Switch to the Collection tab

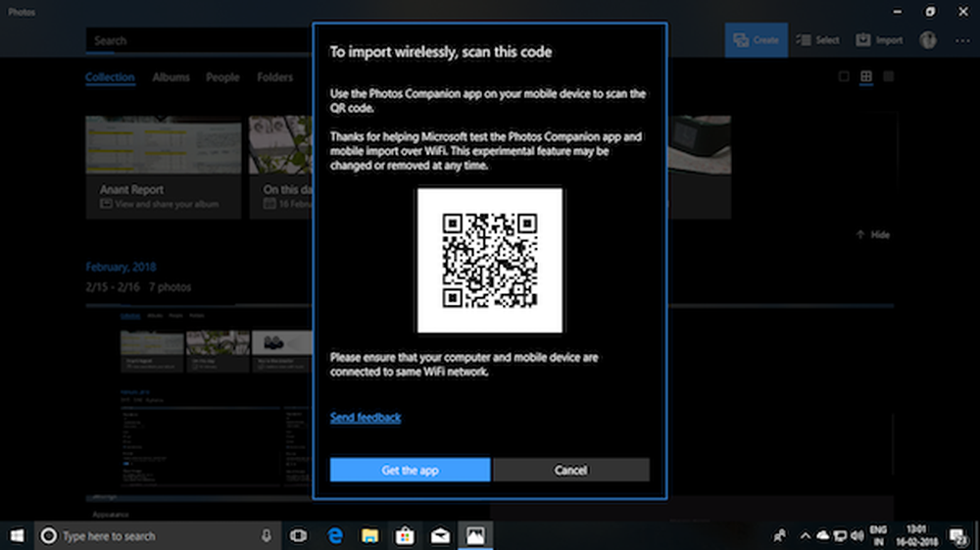[110, 77]
